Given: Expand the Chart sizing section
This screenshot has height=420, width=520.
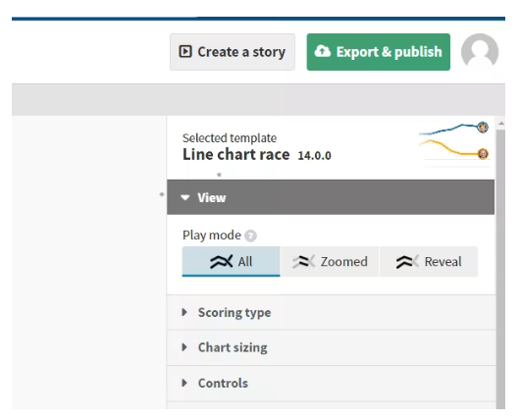Looking at the screenshot, I should click(x=332, y=347).
